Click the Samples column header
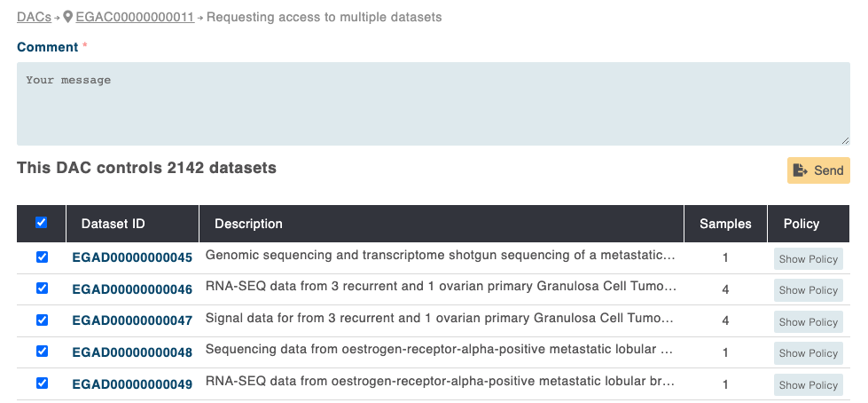Image resolution: width=868 pixels, height=403 pixels. pyautogui.click(x=724, y=224)
